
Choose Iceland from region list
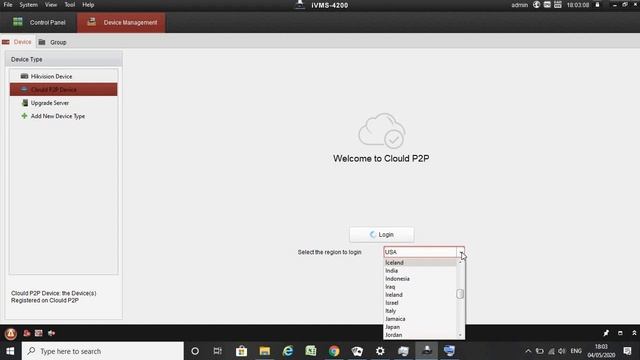coord(420,262)
